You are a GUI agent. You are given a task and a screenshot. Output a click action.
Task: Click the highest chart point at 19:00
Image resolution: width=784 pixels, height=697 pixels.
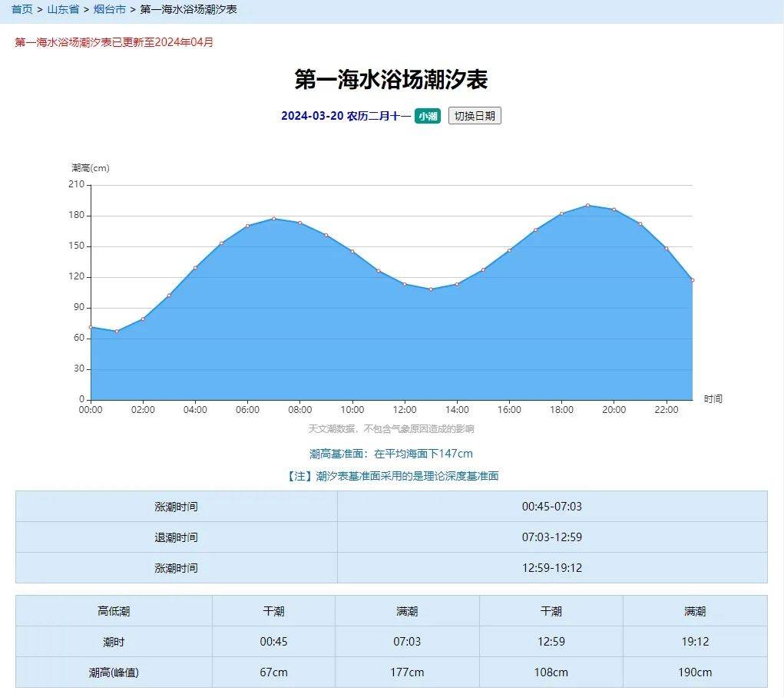[x=587, y=205]
